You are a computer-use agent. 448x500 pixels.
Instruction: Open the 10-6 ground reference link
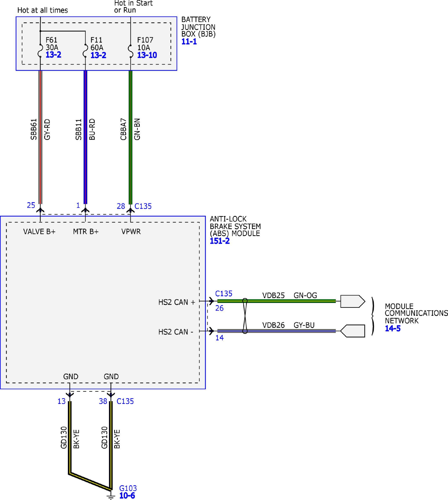pos(127,496)
